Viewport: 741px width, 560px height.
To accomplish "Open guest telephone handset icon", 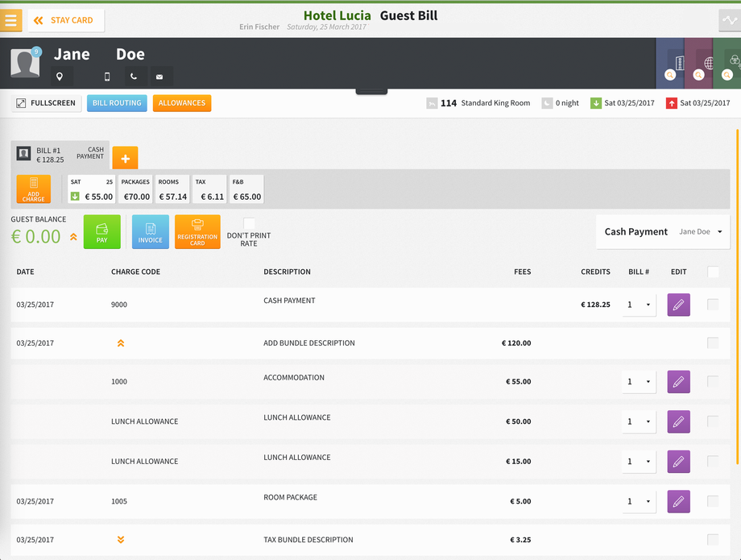I will coord(134,77).
